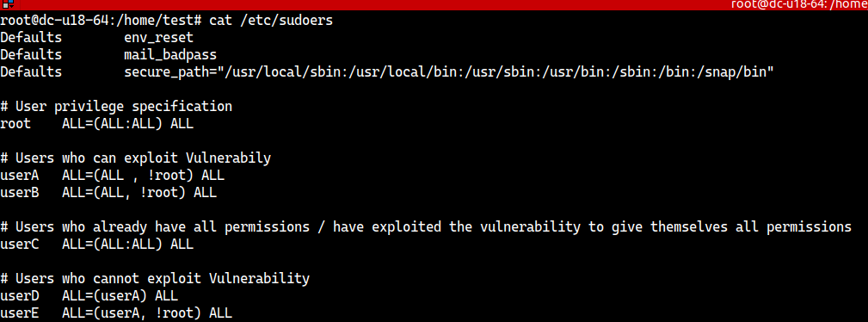868x322 pixels.
Task: Click the userE sudoers entry
Action: coord(116,313)
